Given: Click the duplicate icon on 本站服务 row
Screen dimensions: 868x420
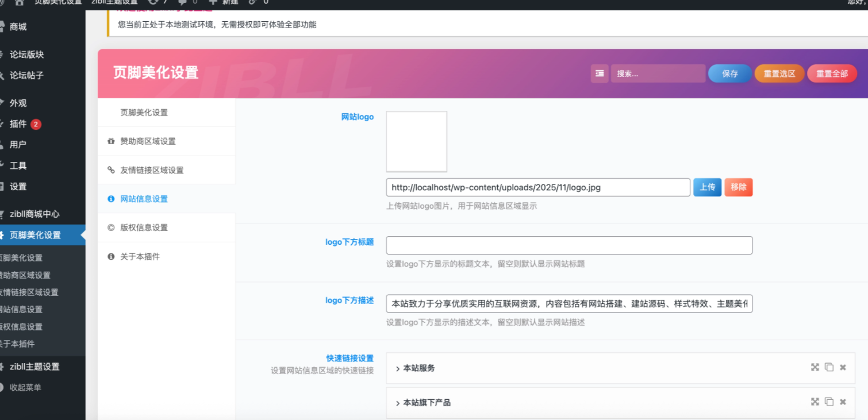Looking at the screenshot, I should [x=829, y=368].
